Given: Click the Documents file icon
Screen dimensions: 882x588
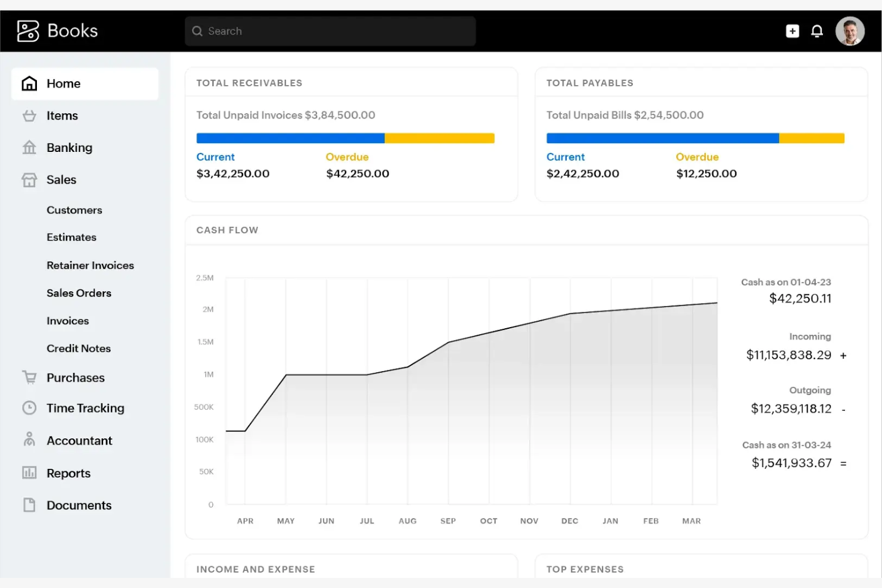Looking at the screenshot, I should click(29, 505).
